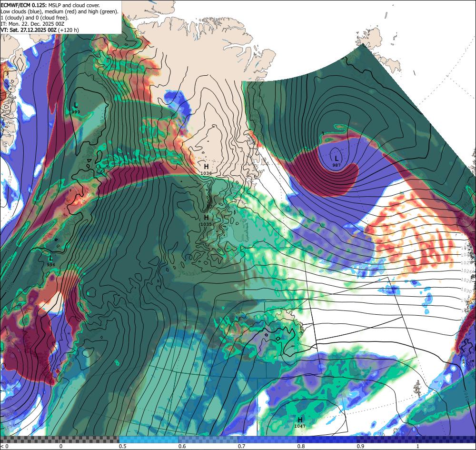This screenshot has width=476, height=450.
Task: Click the color scale segment between 0.8 and 0.9
Action: (327, 440)
